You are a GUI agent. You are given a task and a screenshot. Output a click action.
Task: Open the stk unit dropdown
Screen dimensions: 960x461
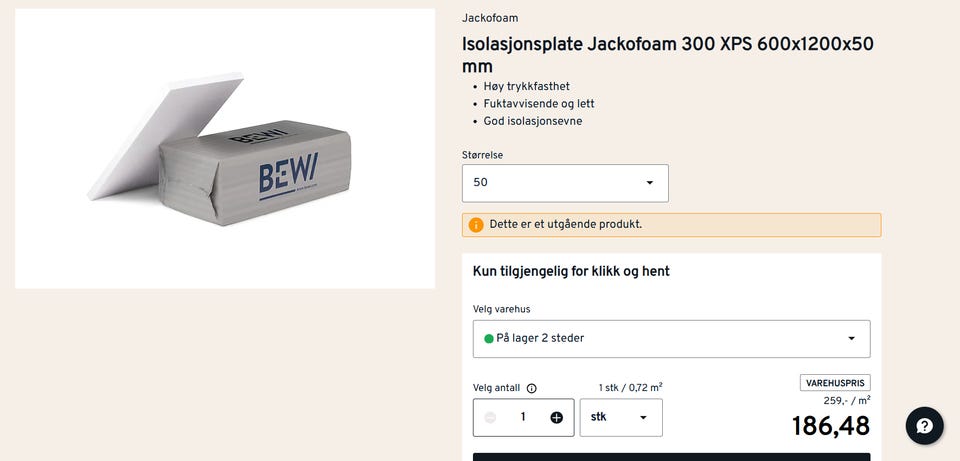(x=621, y=418)
